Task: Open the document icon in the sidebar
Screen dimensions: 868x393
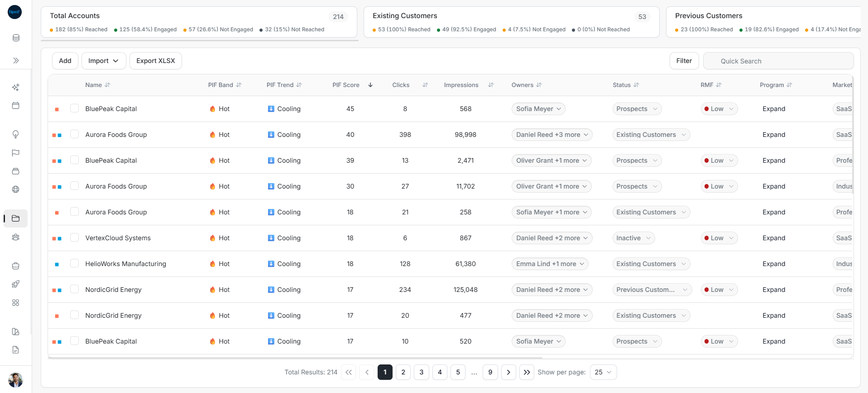Action: pos(16,350)
